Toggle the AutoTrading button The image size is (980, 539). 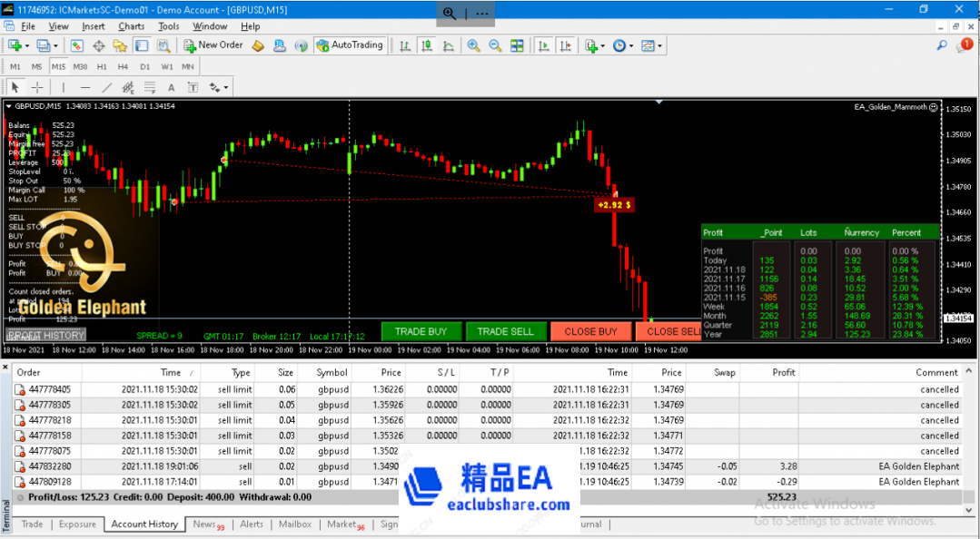point(350,45)
